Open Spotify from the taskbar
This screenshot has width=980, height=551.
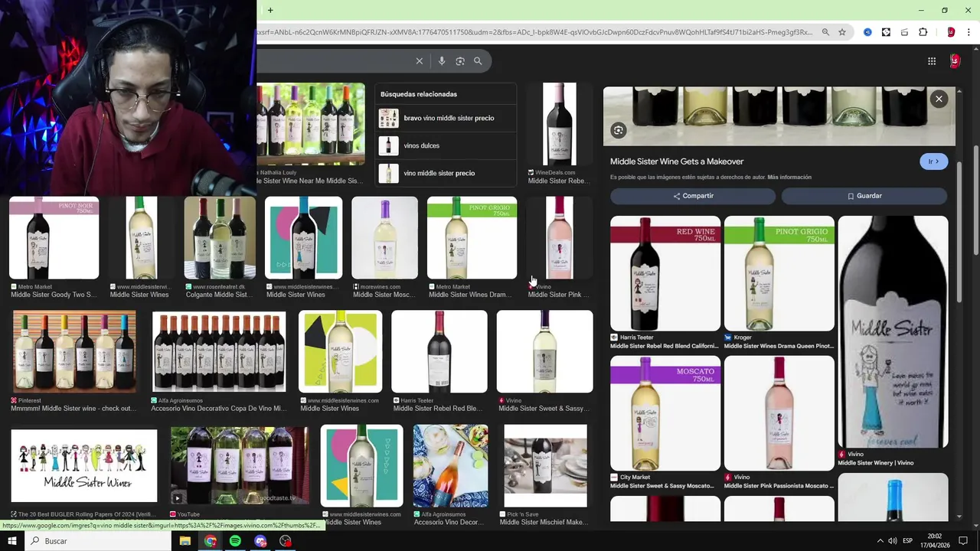[x=235, y=541]
